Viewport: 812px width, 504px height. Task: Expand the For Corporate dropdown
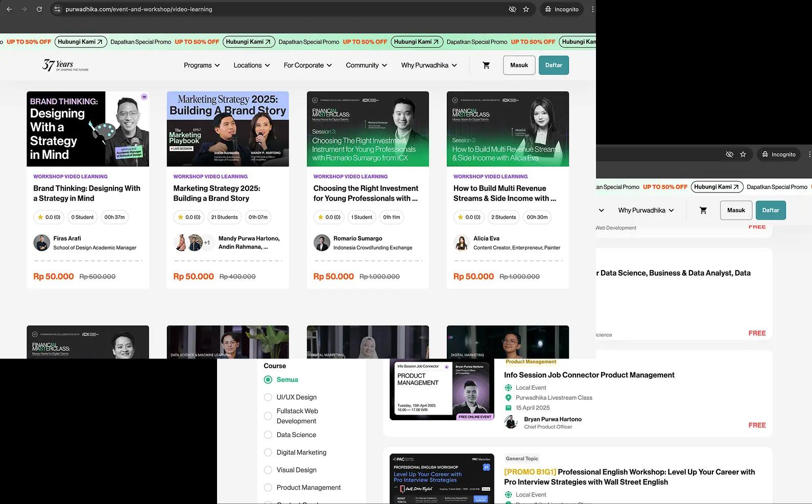click(x=308, y=65)
